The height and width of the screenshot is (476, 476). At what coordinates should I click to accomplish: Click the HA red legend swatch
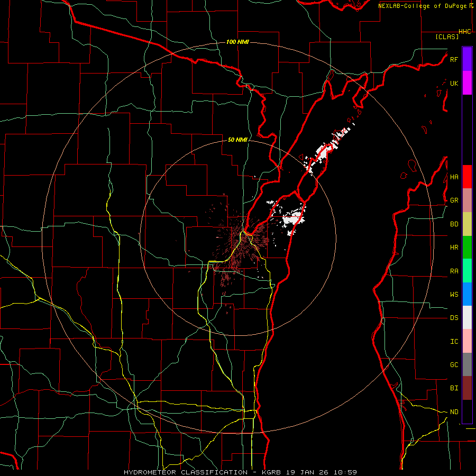[x=467, y=177]
